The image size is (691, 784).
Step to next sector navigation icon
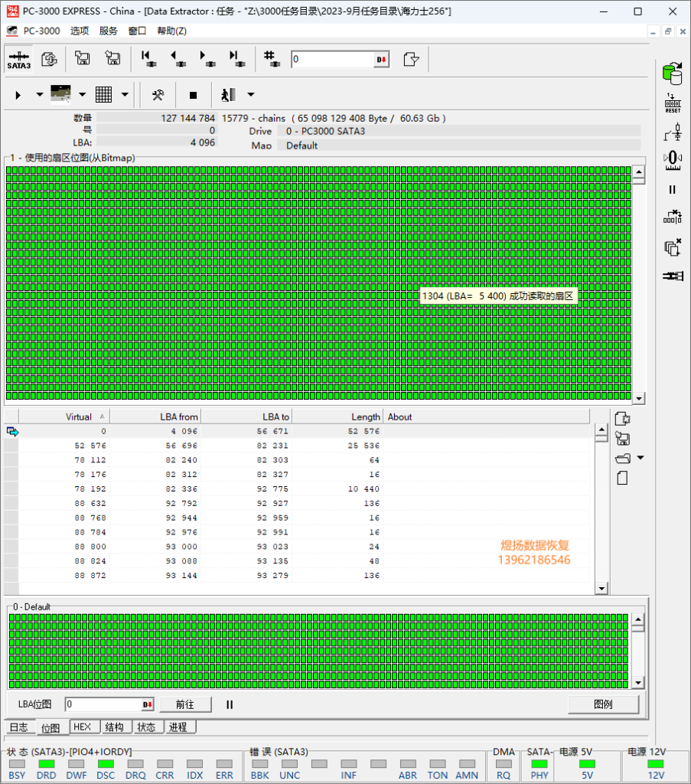(x=207, y=59)
